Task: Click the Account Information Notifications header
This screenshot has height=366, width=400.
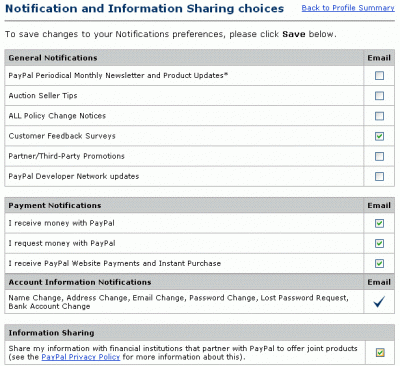Action: pos(80,282)
